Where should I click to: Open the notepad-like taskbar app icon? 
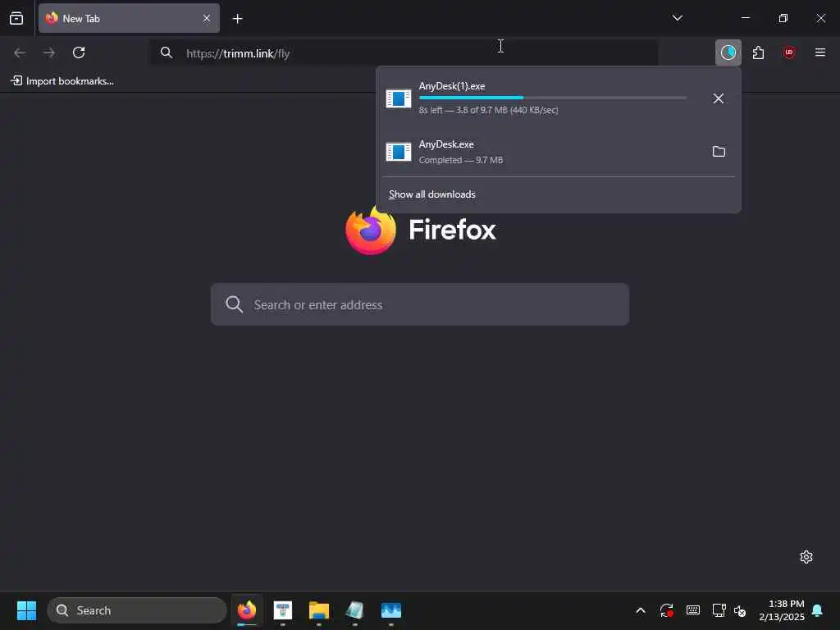click(354, 610)
